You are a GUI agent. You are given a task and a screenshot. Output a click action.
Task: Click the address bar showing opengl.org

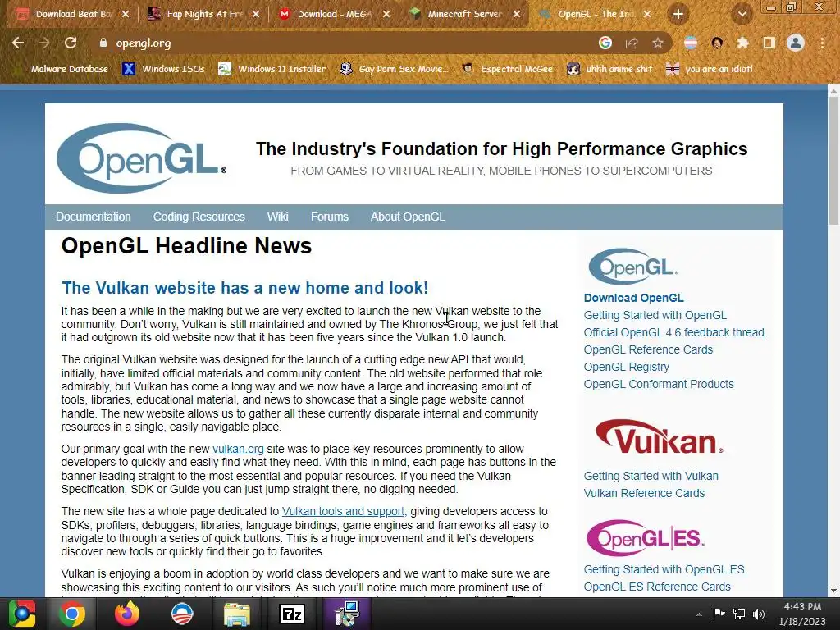(343, 43)
